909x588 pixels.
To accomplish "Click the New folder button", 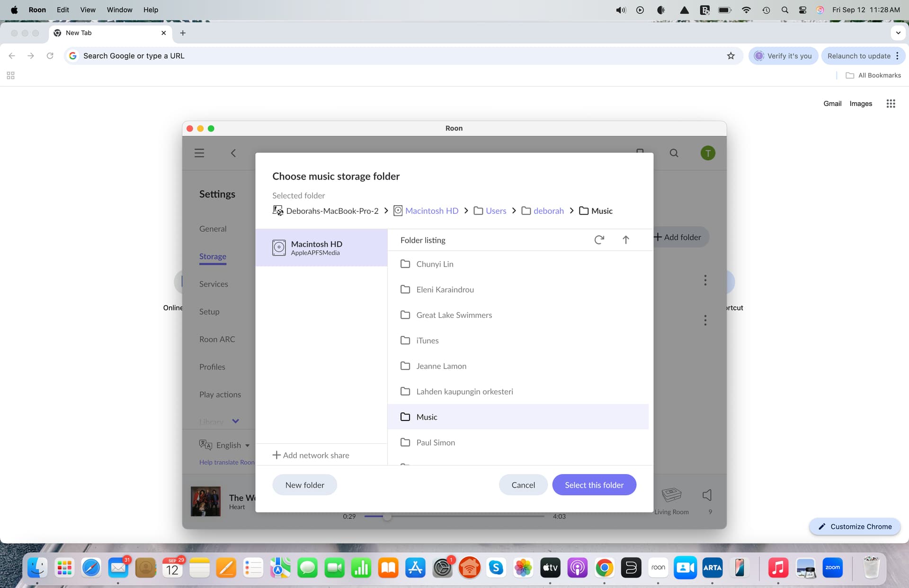I will pyautogui.click(x=304, y=485).
